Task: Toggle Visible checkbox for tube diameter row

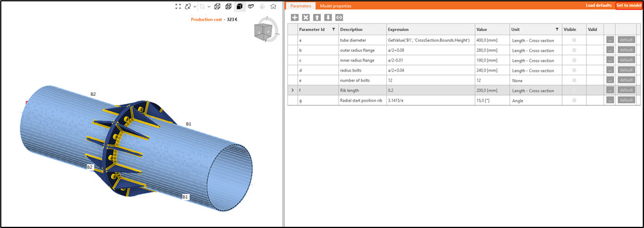Action: (574, 40)
